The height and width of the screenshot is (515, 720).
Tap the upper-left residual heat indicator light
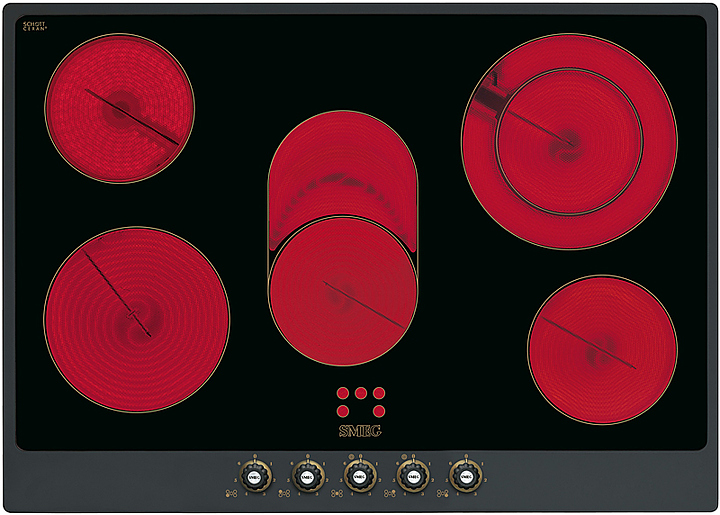(x=343, y=393)
